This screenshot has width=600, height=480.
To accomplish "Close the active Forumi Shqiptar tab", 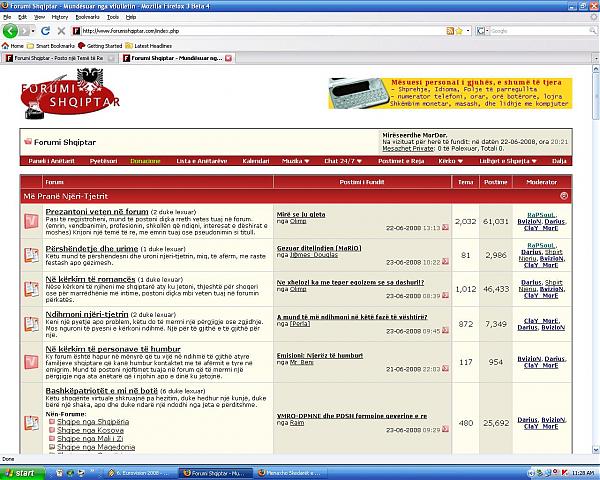I will [x=228, y=58].
